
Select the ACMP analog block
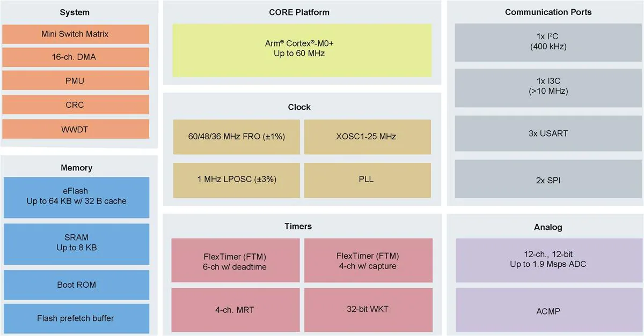click(548, 310)
